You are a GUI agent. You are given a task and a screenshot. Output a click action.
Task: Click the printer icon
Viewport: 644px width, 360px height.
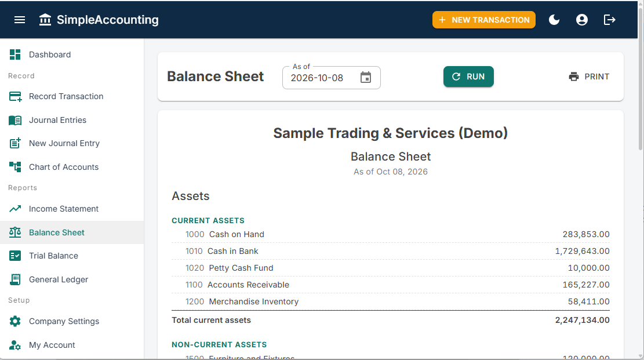pyautogui.click(x=574, y=77)
